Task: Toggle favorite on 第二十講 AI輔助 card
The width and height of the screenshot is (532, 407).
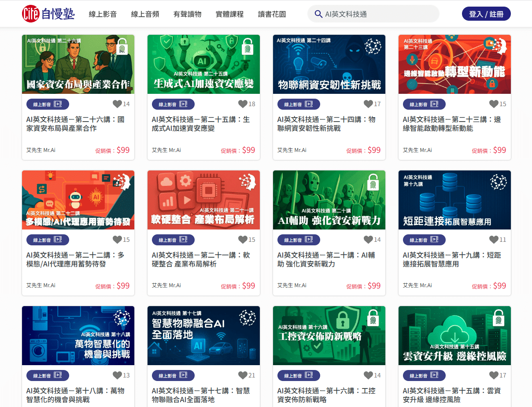Action: (x=368, y=240)
